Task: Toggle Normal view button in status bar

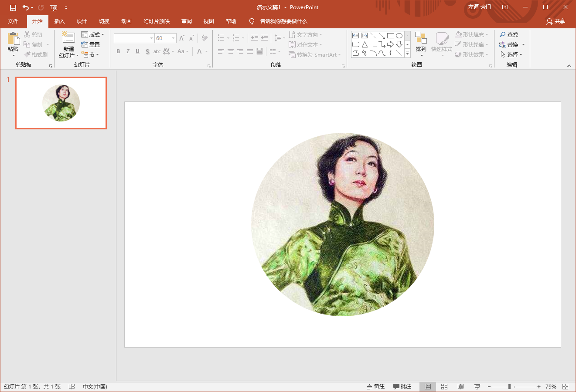Action: coord(428,386)
